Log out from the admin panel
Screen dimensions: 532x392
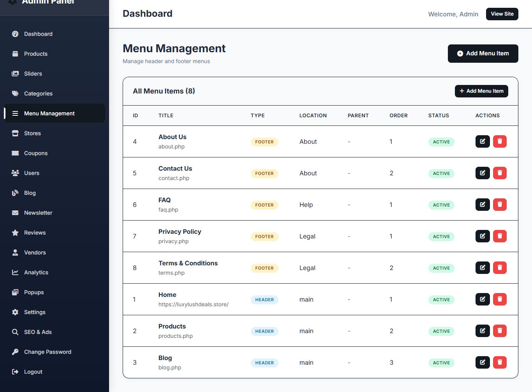click(x=33, y=372)
